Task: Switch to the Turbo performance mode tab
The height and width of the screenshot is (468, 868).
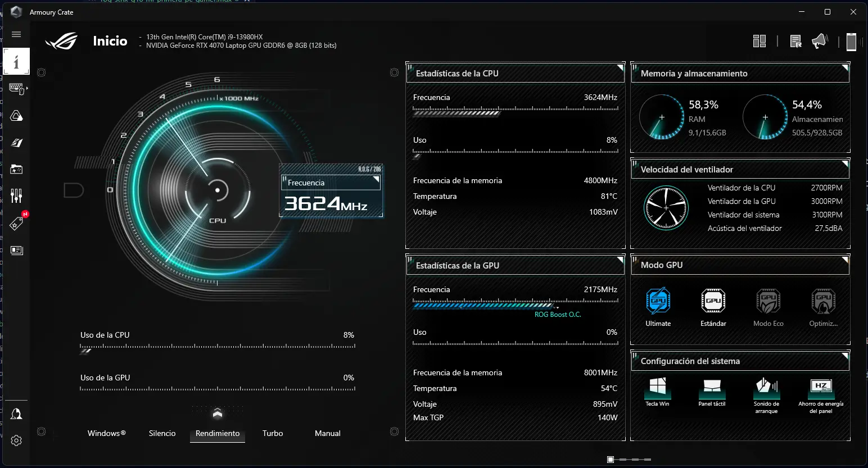Action: point(272,433)
